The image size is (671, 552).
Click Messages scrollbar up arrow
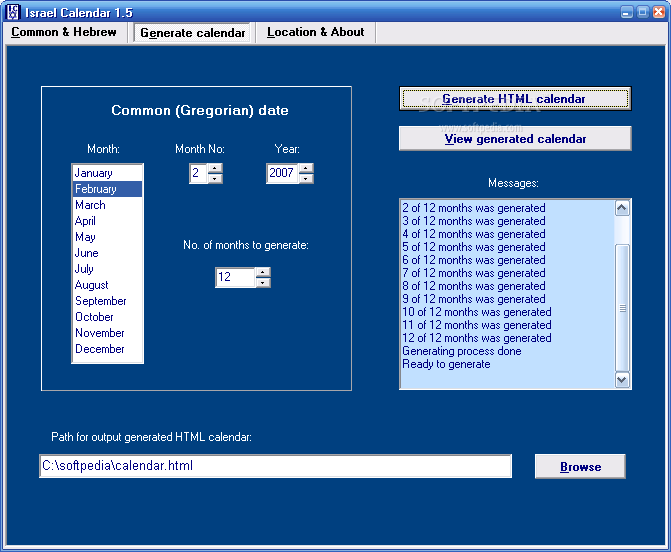622,208
